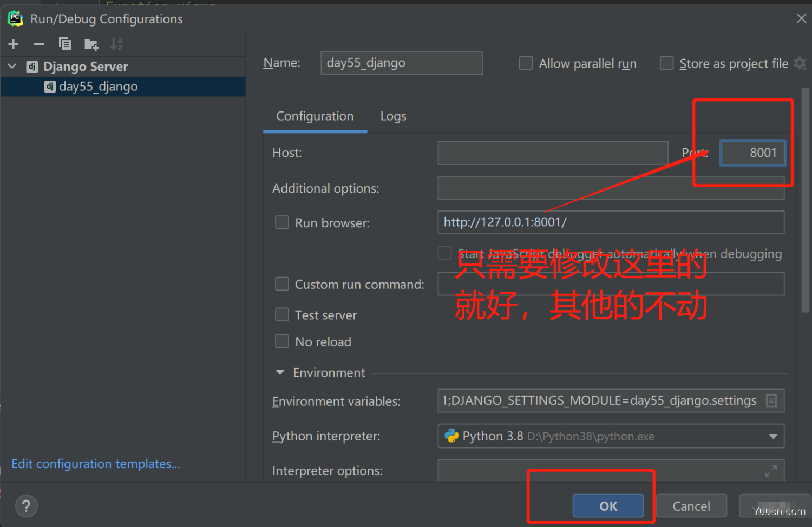Screen dimensions: 812x527
Task: Enable Allow parallel run
Action: point(526,63)
